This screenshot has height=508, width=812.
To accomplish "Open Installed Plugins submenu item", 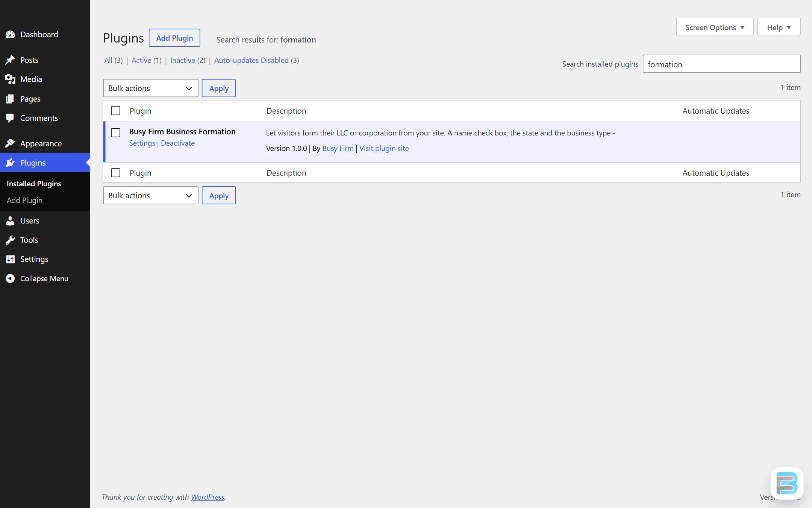I will [34, 184].
